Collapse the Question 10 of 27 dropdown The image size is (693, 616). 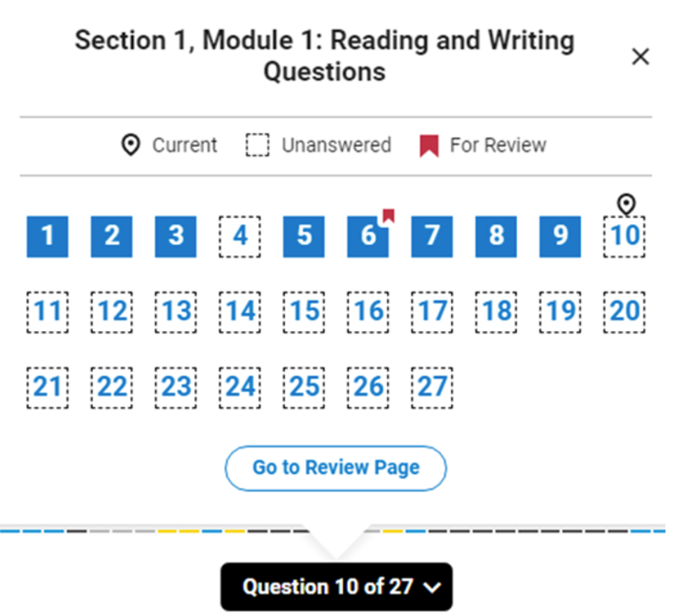click(336, 587)
